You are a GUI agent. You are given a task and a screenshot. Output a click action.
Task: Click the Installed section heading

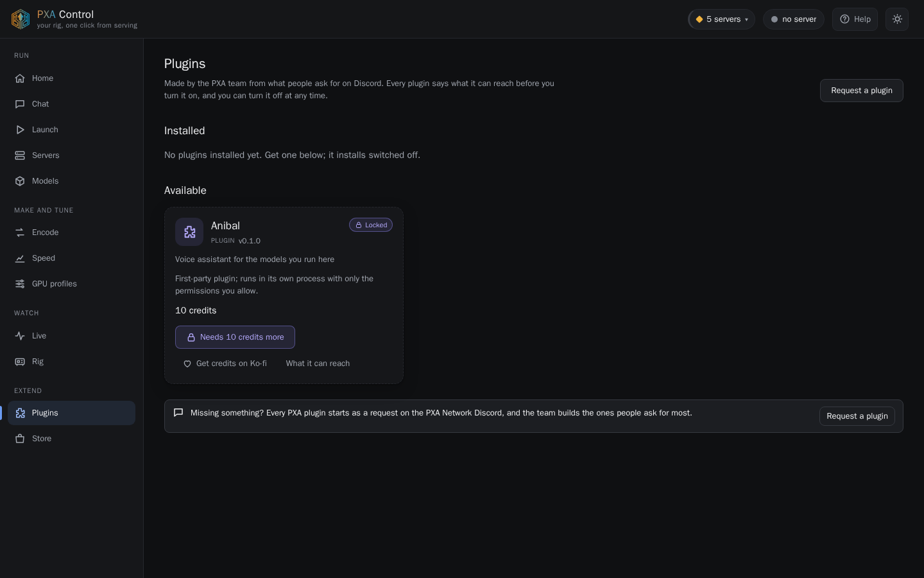[185, 130]
